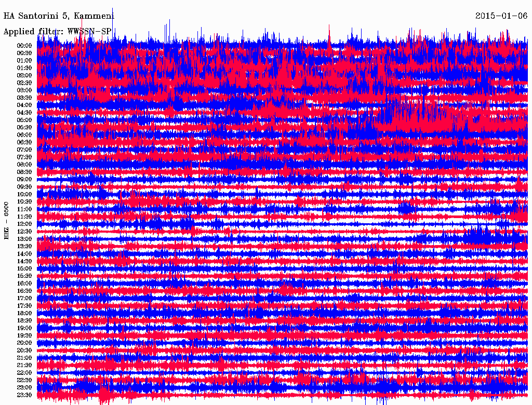
Task: Select the 14:00 time label
Action: coord(24,254)
